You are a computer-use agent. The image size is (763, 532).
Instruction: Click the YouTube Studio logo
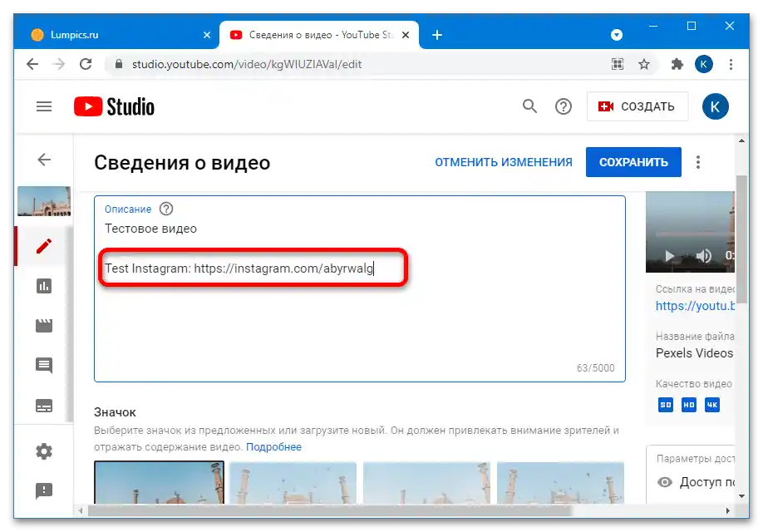pyautogui.click(x=114, y=106)
